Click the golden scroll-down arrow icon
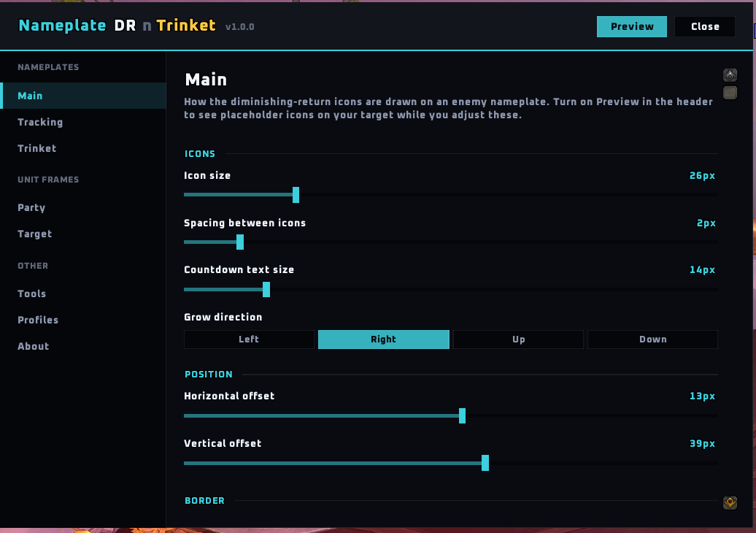 pyautogui.click(x=730, y=502)
